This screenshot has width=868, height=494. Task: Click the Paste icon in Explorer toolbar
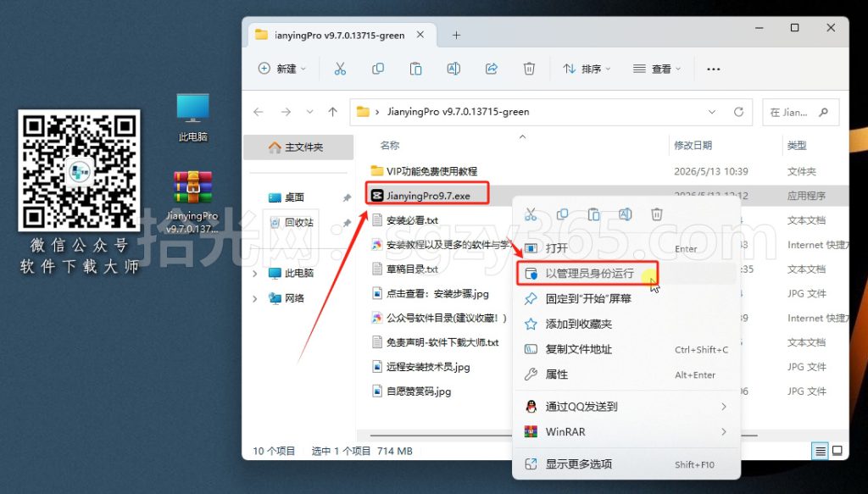pos(415,69)
